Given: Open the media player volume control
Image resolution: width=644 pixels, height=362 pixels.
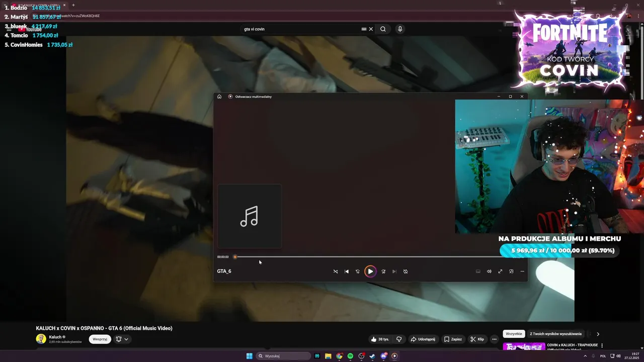Looking at the screenshot, I should pos(489,271).
